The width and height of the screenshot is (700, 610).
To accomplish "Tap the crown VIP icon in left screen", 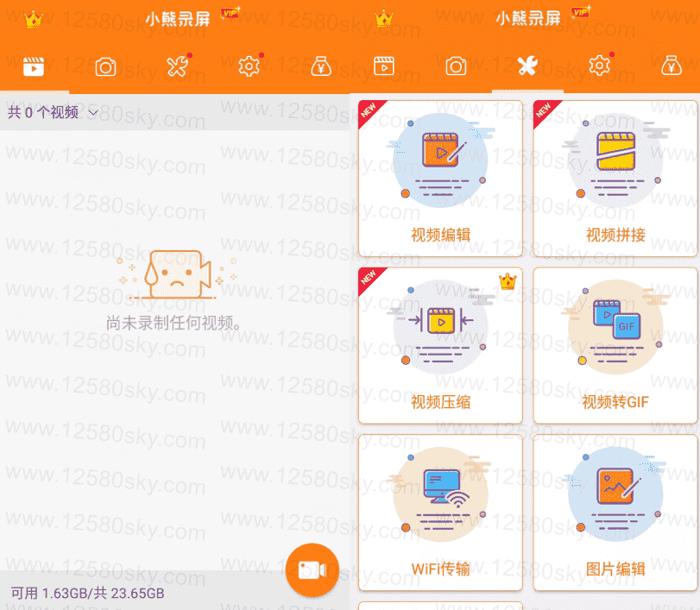I will click(x=33, y=20).
